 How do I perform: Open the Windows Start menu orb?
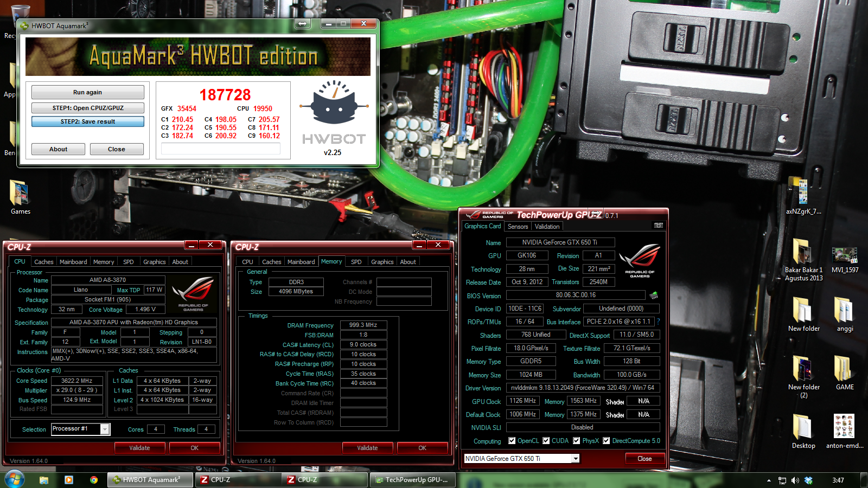pyautogui.click(x=15, y=479)
